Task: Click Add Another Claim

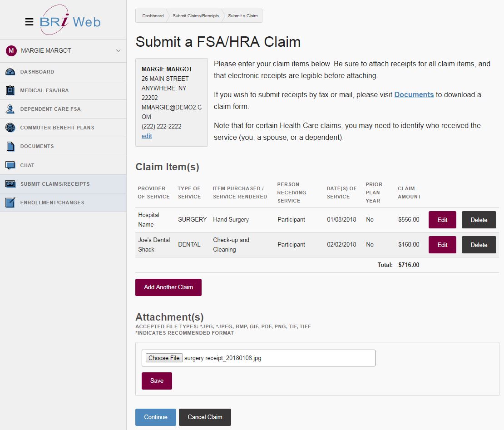Action: click(168, 287)
